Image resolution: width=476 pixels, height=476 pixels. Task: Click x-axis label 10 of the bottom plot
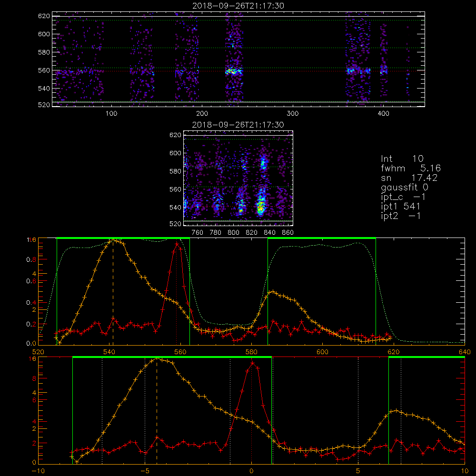tap(465, 471)
